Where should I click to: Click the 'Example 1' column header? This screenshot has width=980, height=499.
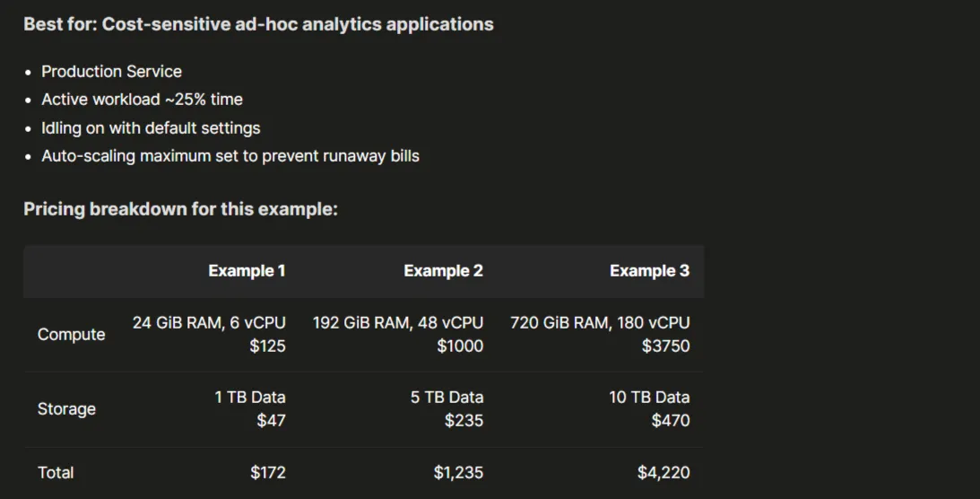tap(247, 271)
